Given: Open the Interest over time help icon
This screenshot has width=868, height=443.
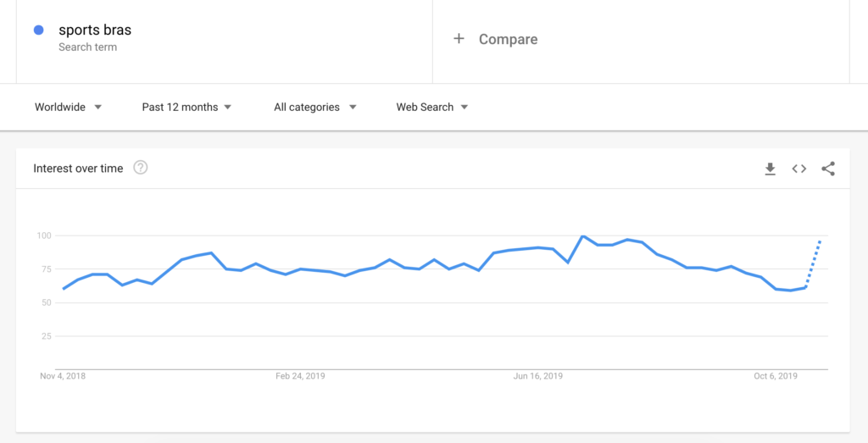Looking at the screenshot, I should click(x=141, y=168).
